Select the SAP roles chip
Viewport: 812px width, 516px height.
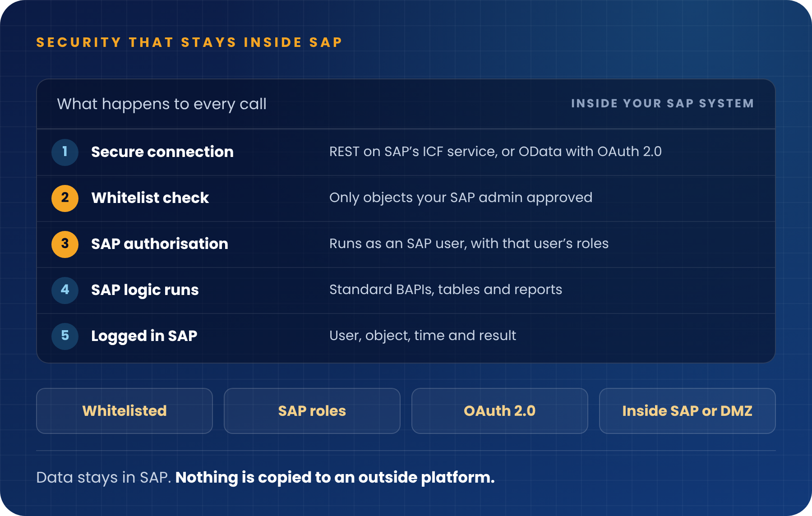tap(312, 411)
